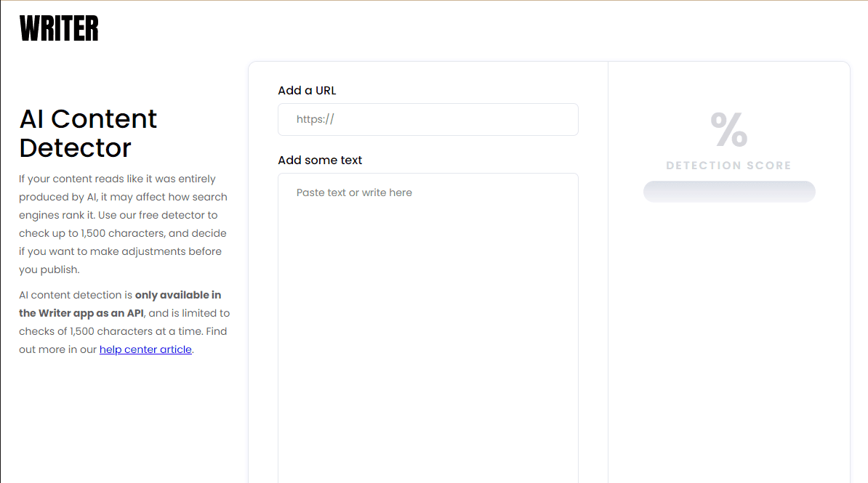Click bold 'the Writer app as an API' text
The height and width of the screenshot is (483, 868).
click(x=81, y=313)
